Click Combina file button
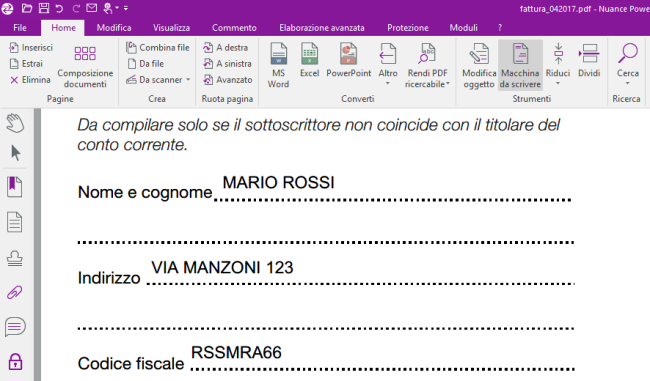 (158, 48)
